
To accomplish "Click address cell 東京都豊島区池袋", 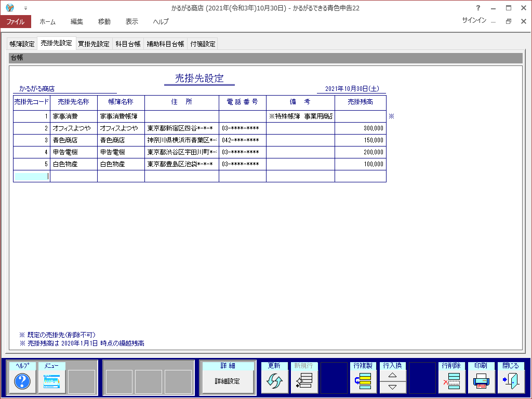I will [x=181, y=164].
